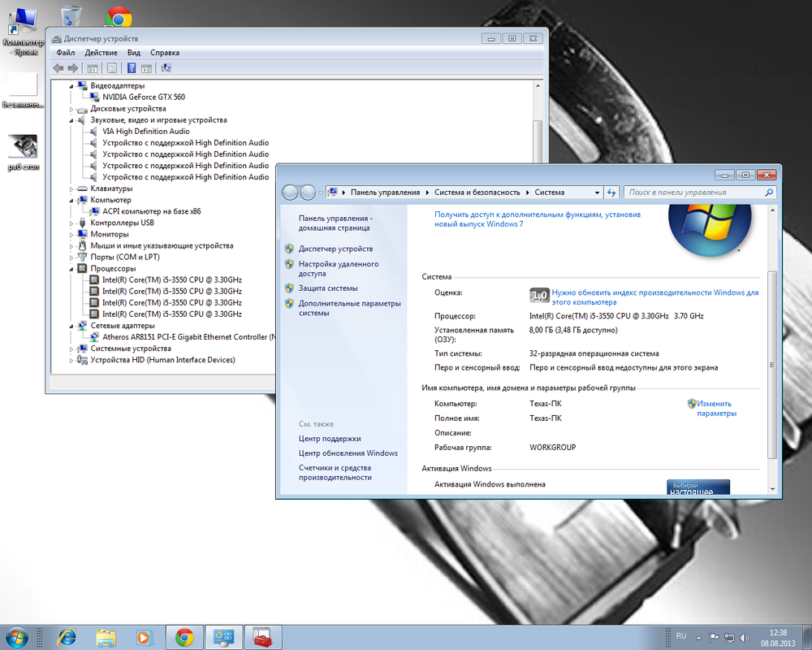Expand the Дисковые устройства node

pos(71,109)
